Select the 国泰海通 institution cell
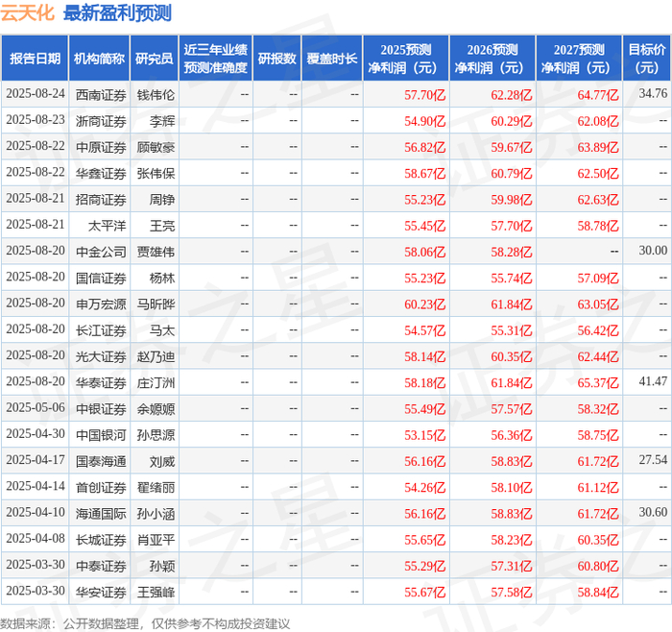Image resolution: width=672 pixels, height=632 pixels. click(x=101, y=461)
